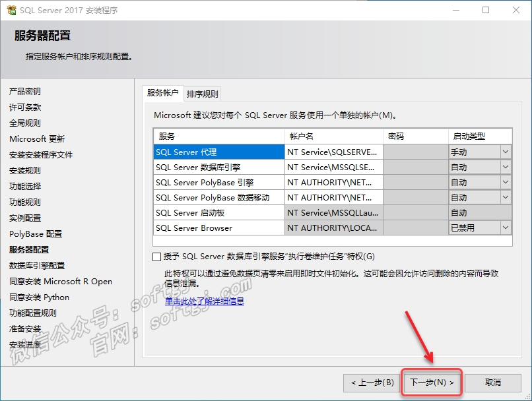Image resolution: width=532 pixels, height=401 pixels.
Task: Click password cell for SQL Server 代理
Action: (416, 152)
